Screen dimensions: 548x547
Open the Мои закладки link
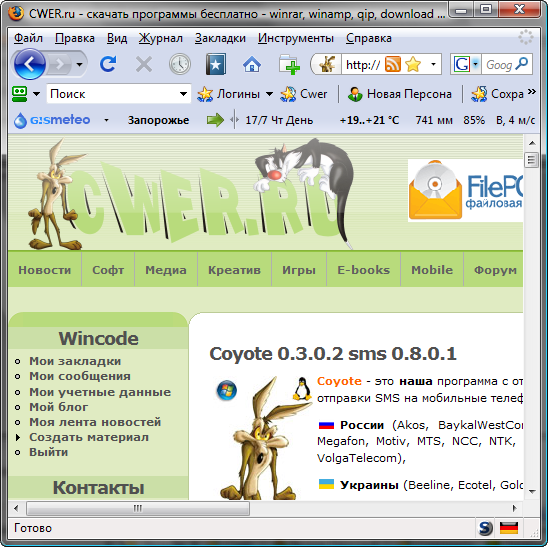point(75,361)
